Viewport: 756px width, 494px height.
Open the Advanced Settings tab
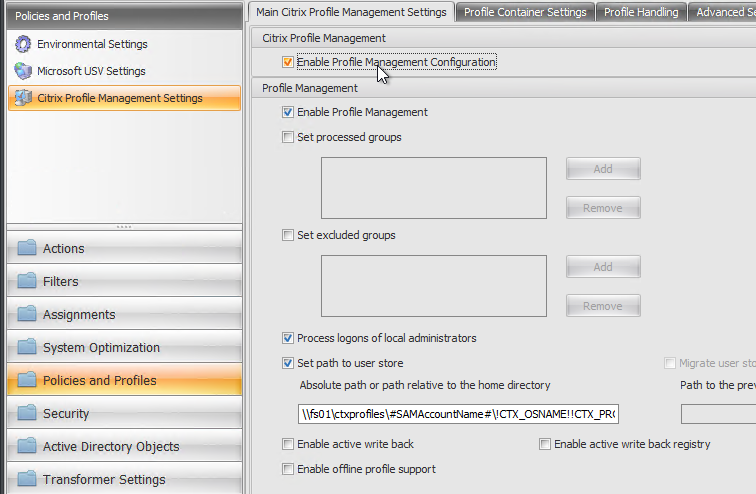[x=722, y=12]
